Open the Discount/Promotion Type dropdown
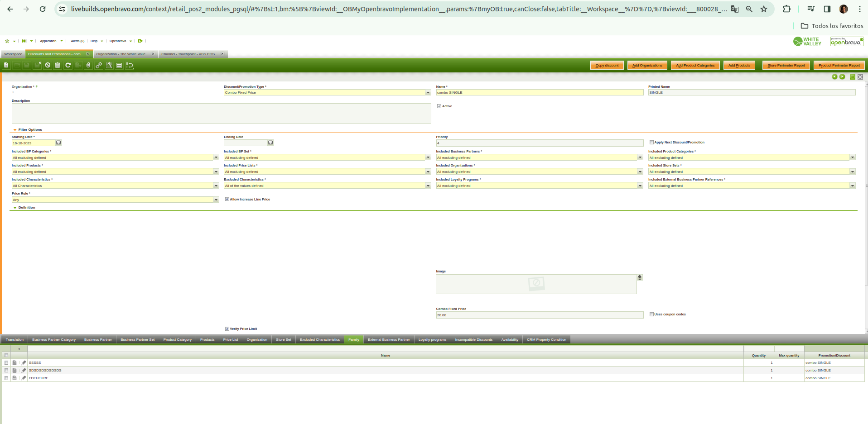 [x=428, y=93]
